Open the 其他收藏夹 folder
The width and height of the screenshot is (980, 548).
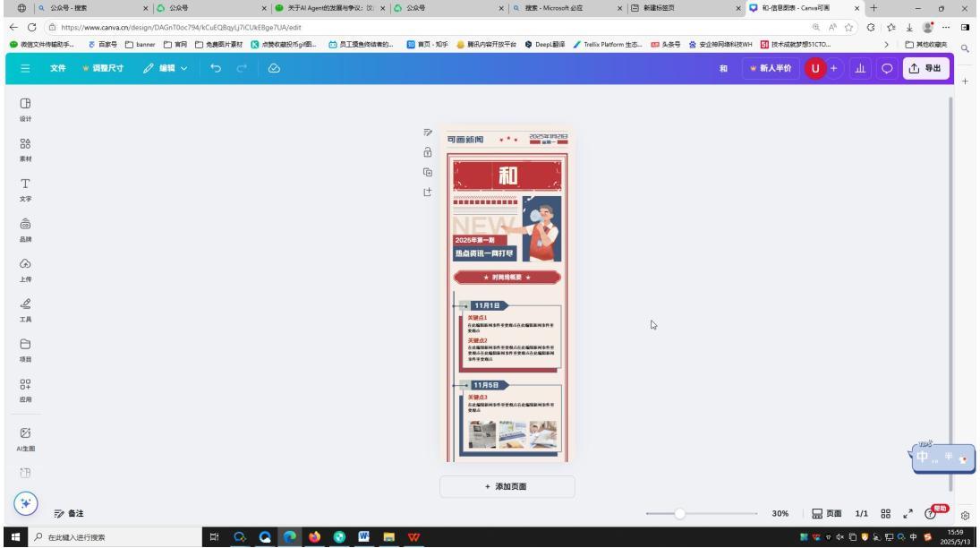click(926, 45)
